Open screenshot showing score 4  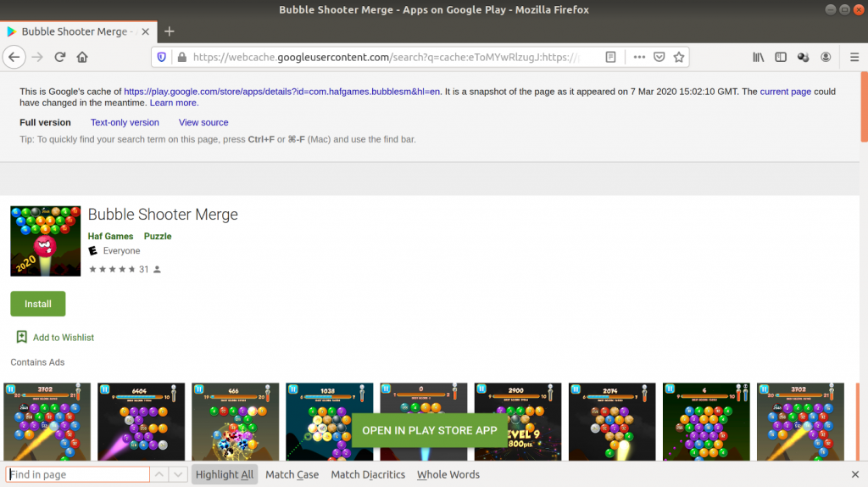tap(706, 422)
